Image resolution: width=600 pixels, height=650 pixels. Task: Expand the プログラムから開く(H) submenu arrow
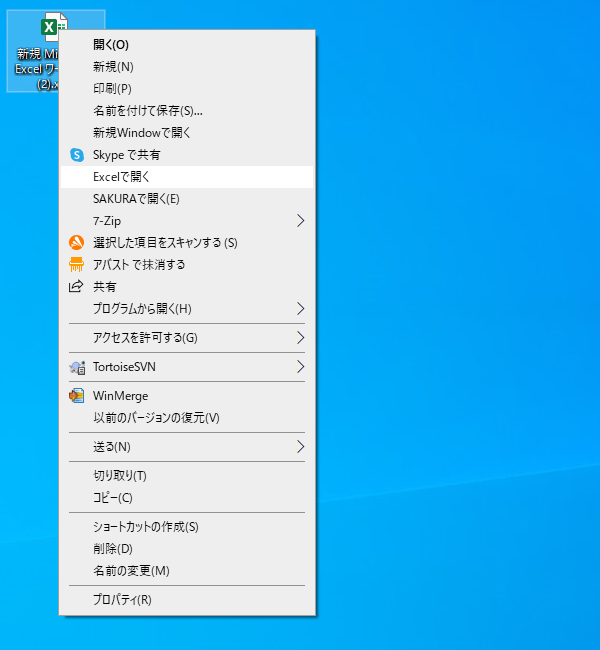(x=301, y=308)
